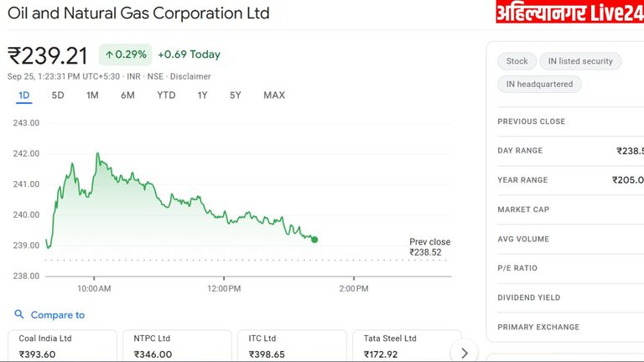This screenshot has height=362, width=644.
Task: Select the 1D time range tab
Action: [24, 96]
